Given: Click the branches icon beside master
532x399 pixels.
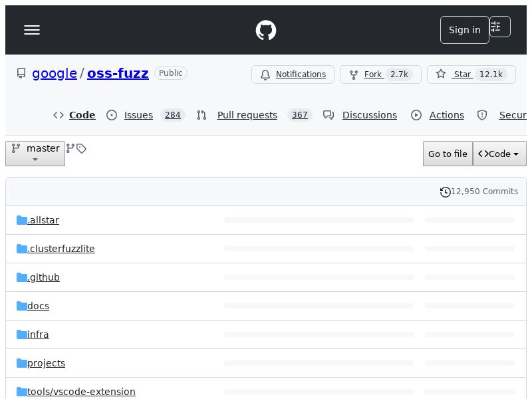Looking at the screenshot, I should (x=70, y=148).
